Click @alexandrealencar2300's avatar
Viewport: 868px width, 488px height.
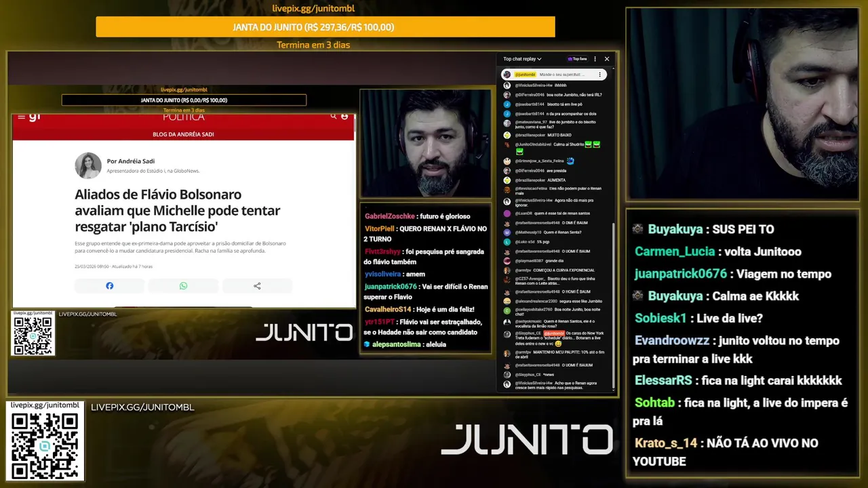507,301
